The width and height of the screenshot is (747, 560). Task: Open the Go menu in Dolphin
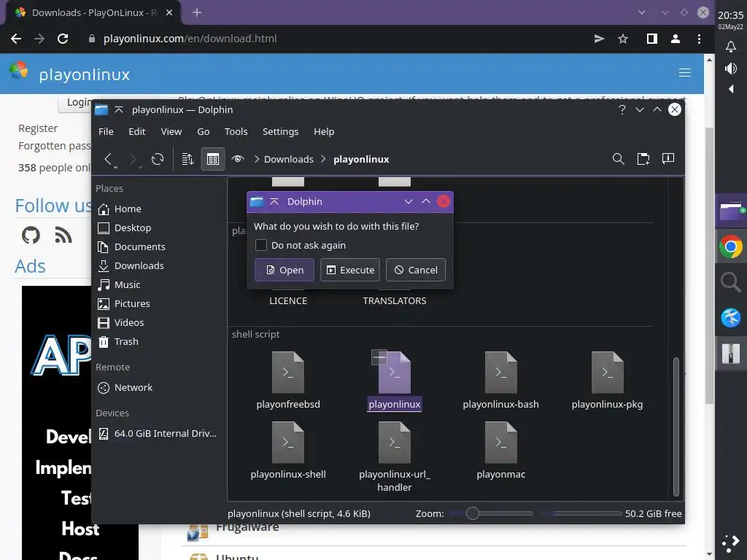tap(203, 131)
